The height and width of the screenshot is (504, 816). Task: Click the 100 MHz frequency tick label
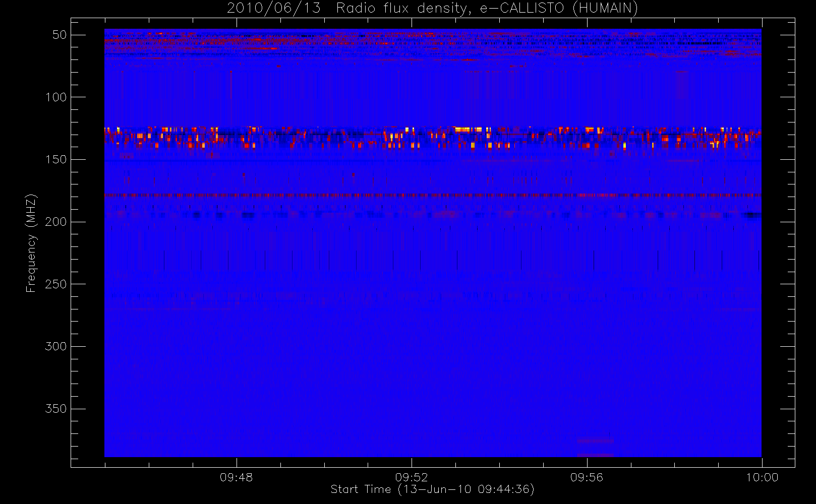click(56, 97)
